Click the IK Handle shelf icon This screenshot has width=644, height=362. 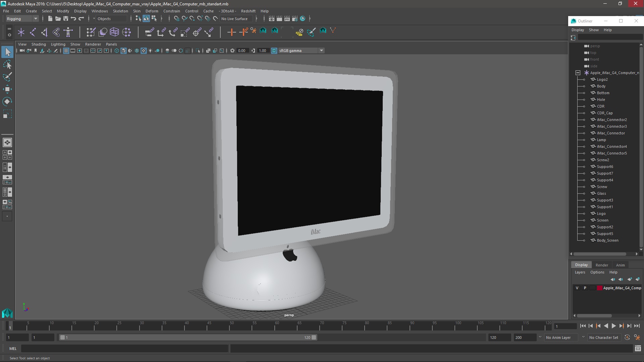click(44, 32)
